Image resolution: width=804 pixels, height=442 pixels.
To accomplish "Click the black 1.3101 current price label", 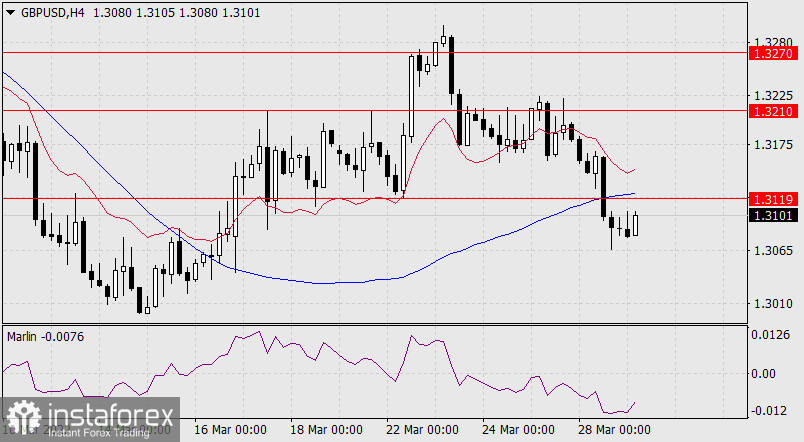I will pyautogui.click(x=775, y=214).
